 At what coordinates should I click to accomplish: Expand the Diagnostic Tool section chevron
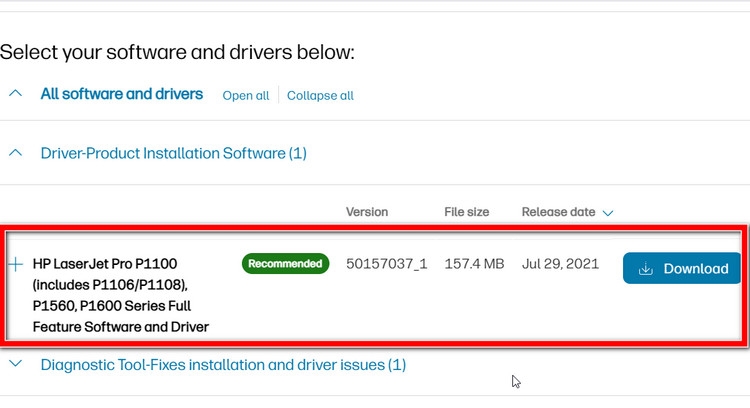tap(15, 364)
